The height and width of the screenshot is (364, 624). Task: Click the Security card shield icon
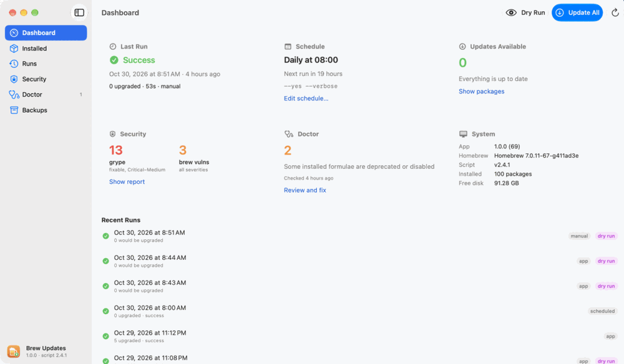112,134
